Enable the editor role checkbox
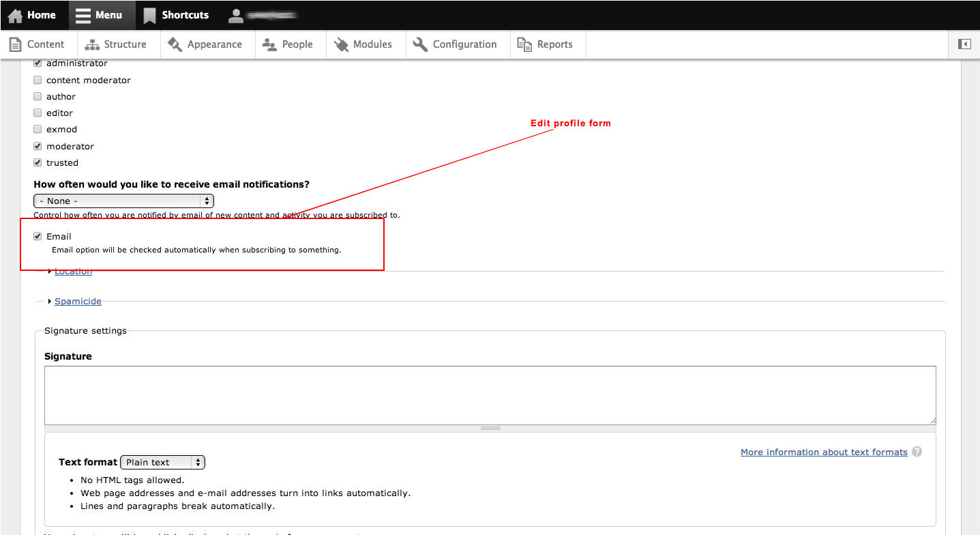This screenshot has height=535, width=980. coord(38,113)
